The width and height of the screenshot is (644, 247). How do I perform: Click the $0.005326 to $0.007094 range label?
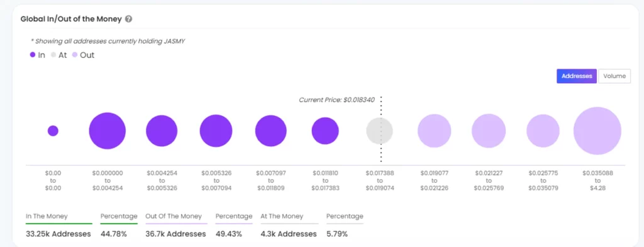(x=216, y=181)
